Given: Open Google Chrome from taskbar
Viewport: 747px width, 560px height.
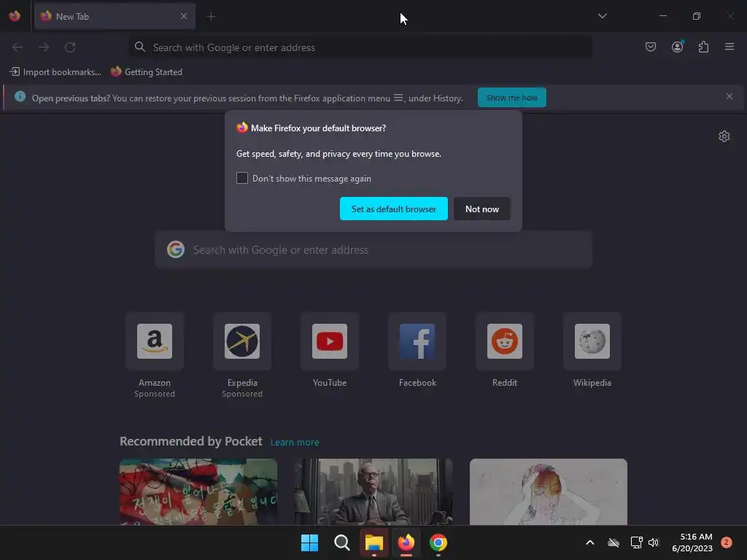Looking at the screenshot, I should click(x=438, y=542).
